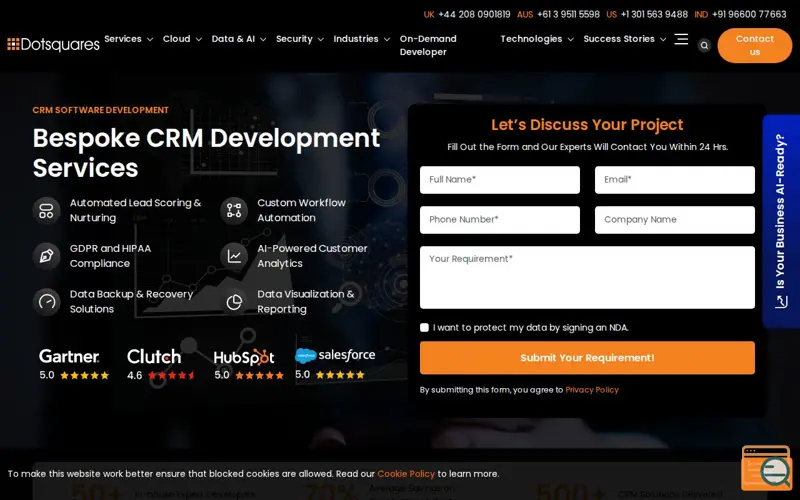
Task: Open On-Demand Developer menu item
Action: pyautogui.click(x=428, y=45)
